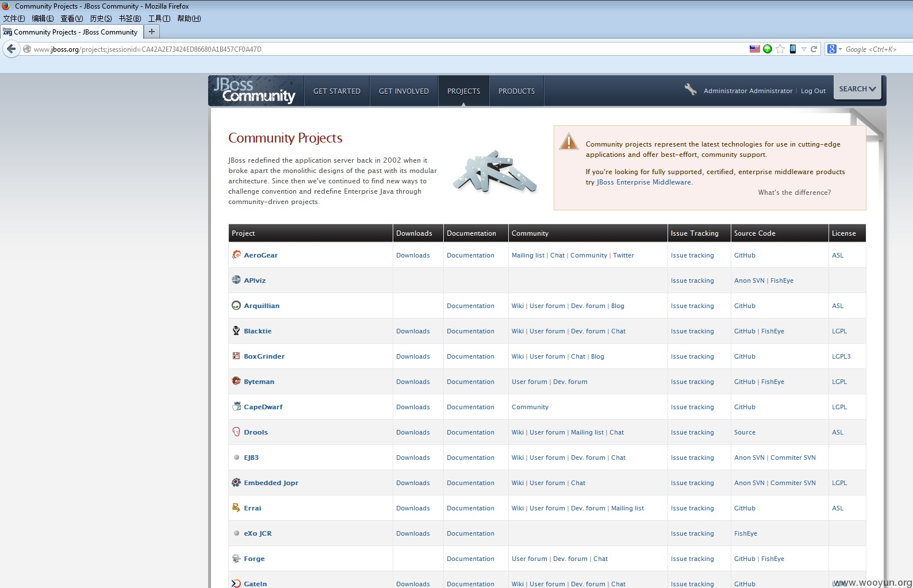Viewport: 913px width, 588px height.
Task: Click the reload page icon
Action: (814, 49)
